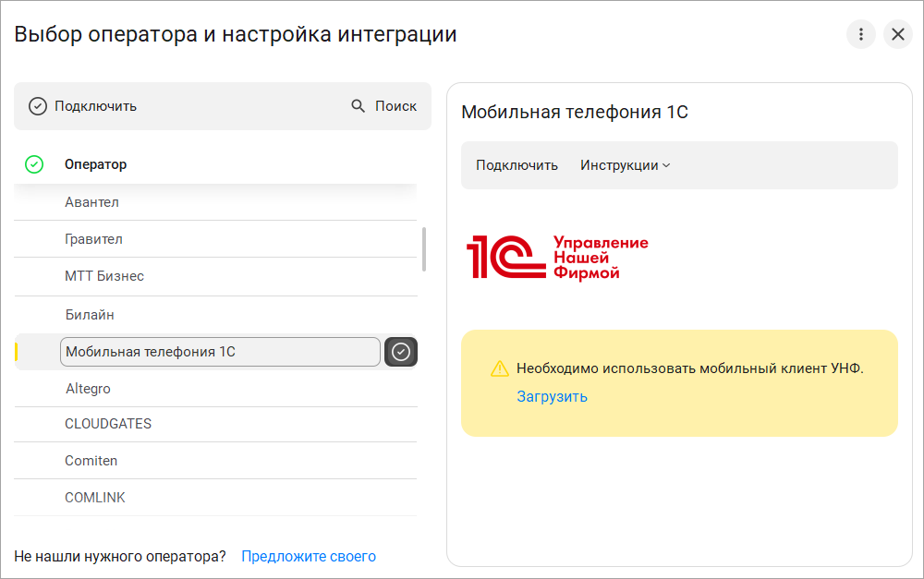Select the Comiten operator row
924x579 pixels.
[x=215, y=461]
